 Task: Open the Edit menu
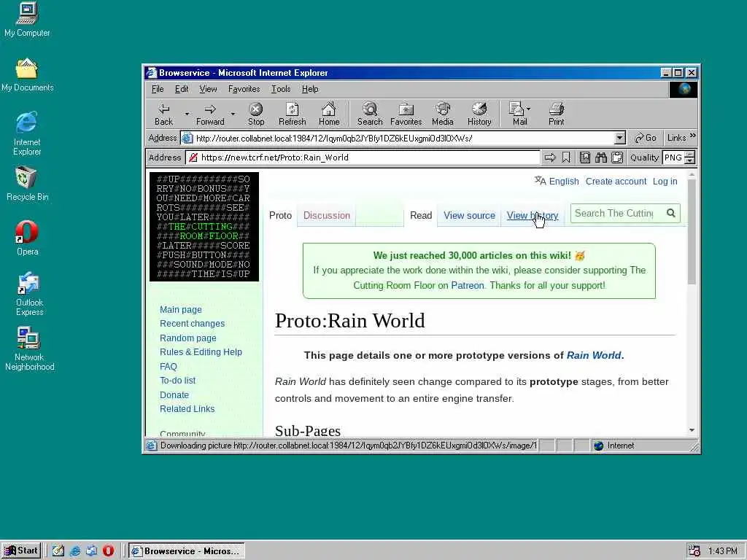[182, 89]
